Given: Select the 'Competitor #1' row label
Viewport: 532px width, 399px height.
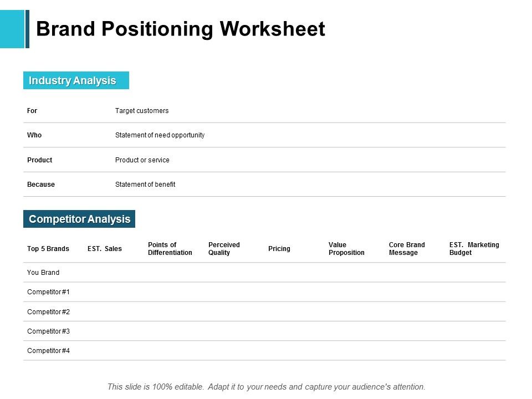Looking at the screenshot, I should 48,292.
